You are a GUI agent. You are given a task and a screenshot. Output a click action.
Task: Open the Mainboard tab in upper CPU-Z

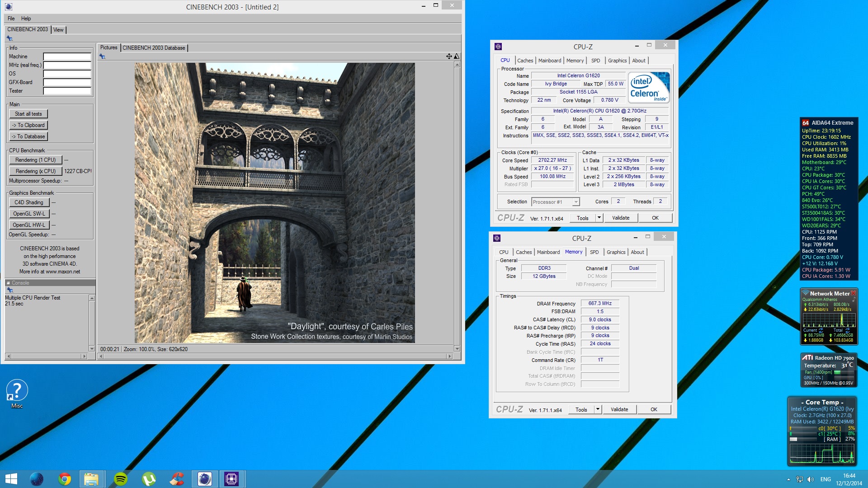coord(550,61)
